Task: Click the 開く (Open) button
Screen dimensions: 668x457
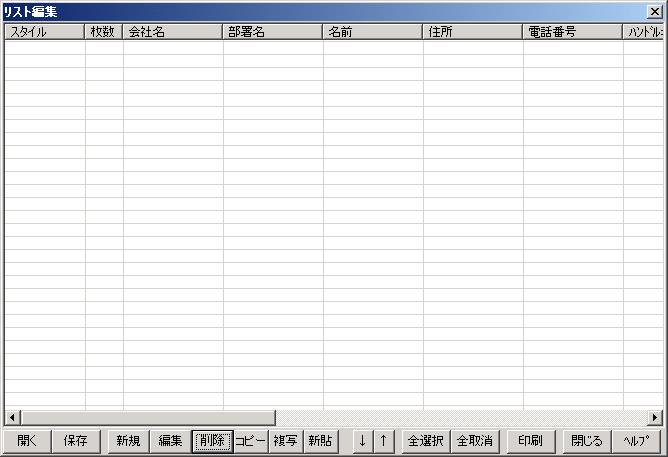Action: 27,441
